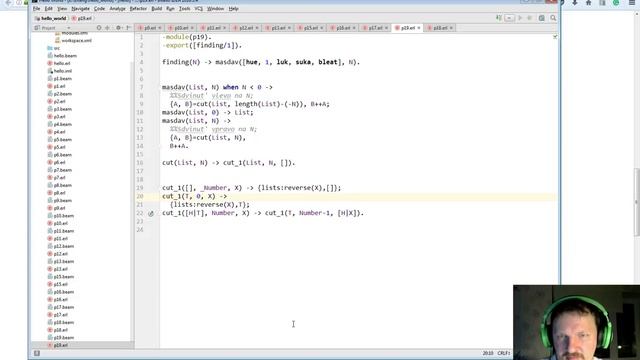Click the CRLF line separator status entry
Viewport: 640px width, 360px height.
[x=503, y=353]
